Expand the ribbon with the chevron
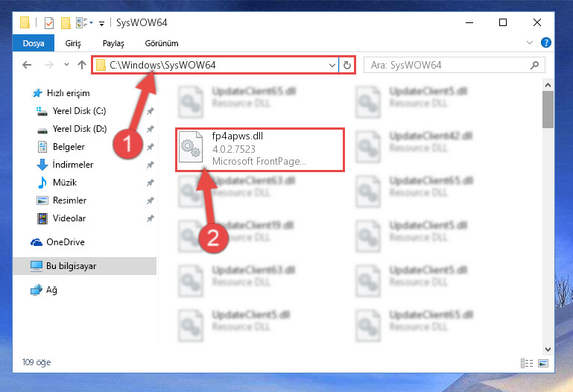This screenshot has width=573, height=392. point(530,42)
